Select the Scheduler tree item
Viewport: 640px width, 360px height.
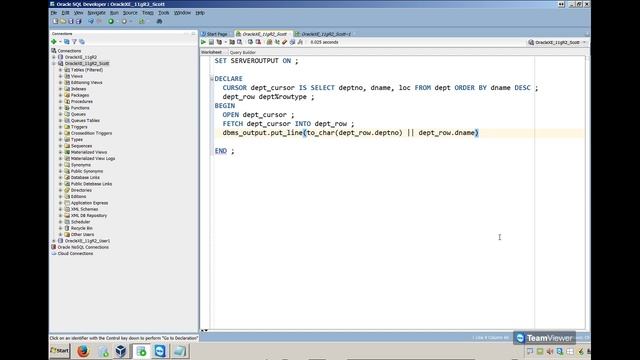(80, 222)
